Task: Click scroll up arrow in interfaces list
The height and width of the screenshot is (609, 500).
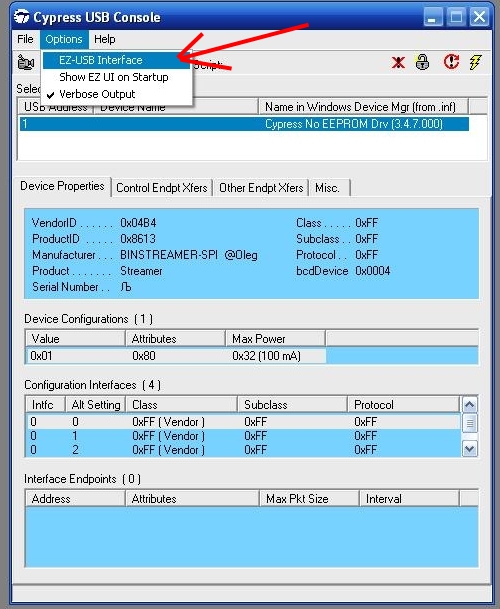Action: tap(470, 405)
